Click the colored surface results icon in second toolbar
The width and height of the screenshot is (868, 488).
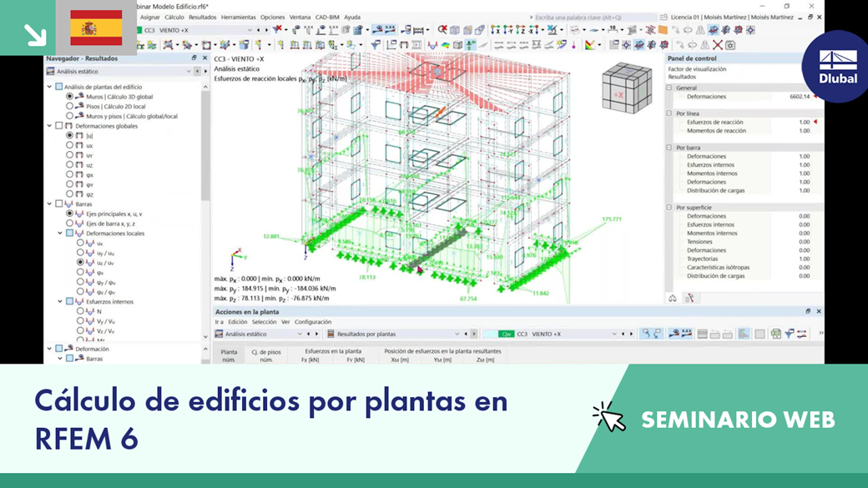click(445, 45)
